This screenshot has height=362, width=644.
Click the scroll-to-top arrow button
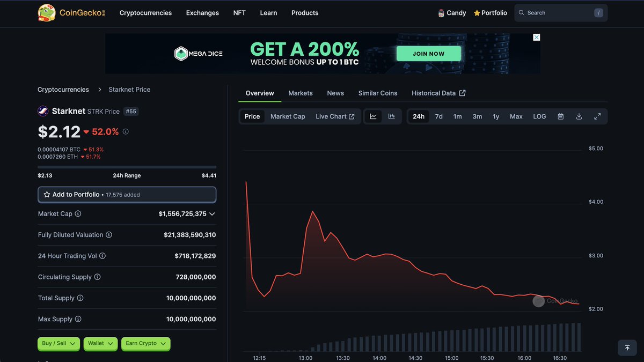(627, 348)
